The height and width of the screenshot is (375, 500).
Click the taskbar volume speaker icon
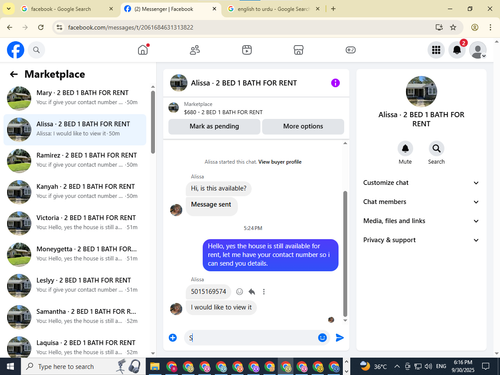coord(429,367)
